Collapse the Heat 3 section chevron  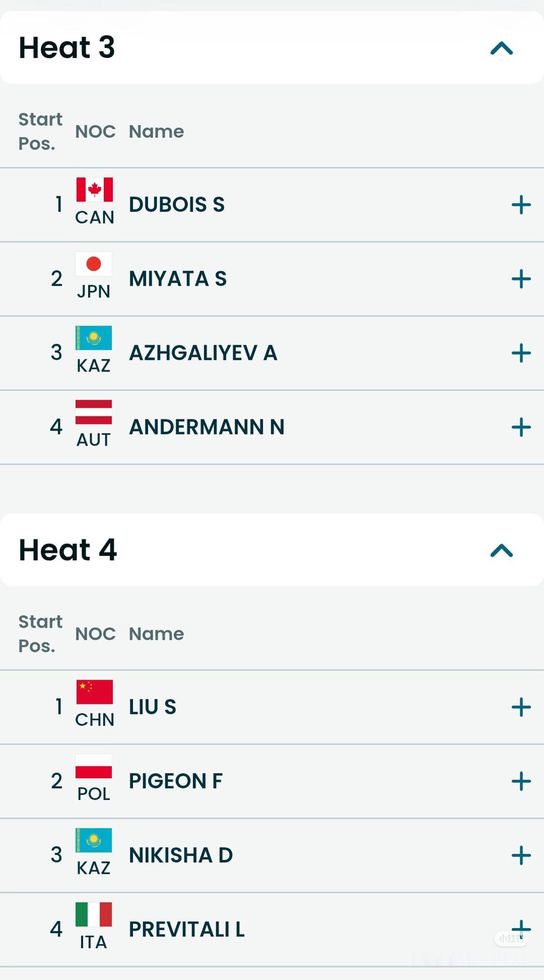click(501, 48)
